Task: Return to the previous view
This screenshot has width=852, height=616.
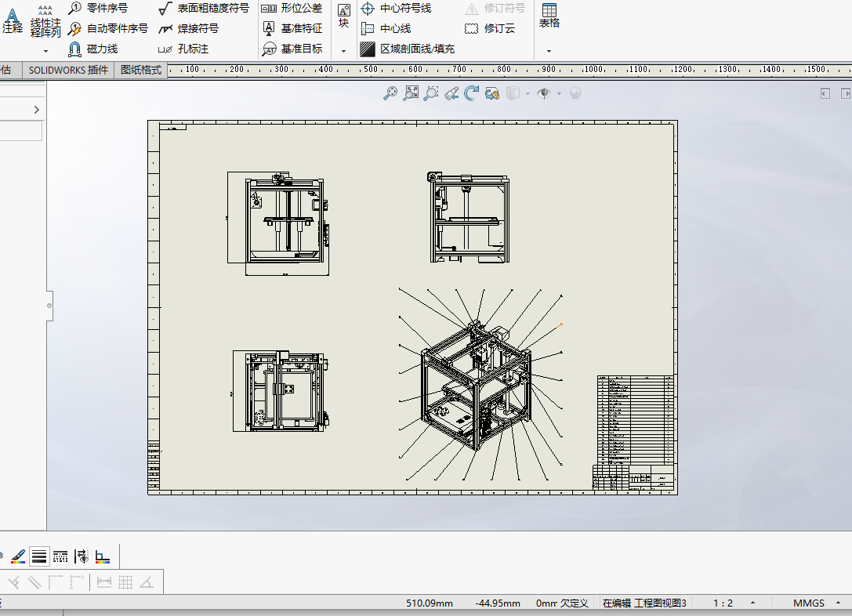Action: [451, 93]
